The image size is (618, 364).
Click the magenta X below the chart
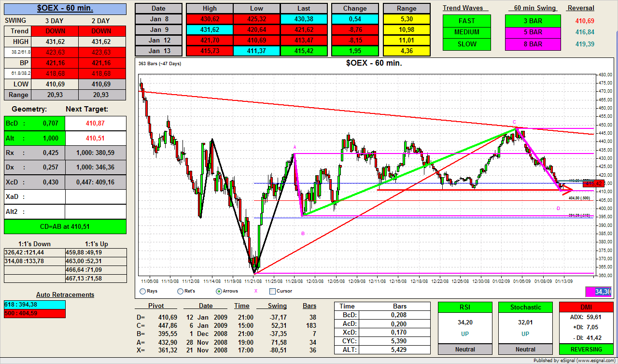coord(256,291)
